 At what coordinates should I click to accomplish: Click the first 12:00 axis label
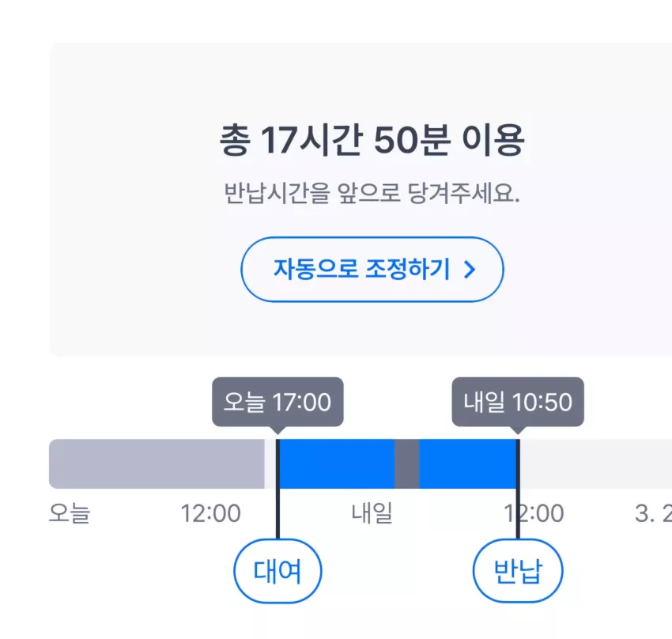pos(210,513)
